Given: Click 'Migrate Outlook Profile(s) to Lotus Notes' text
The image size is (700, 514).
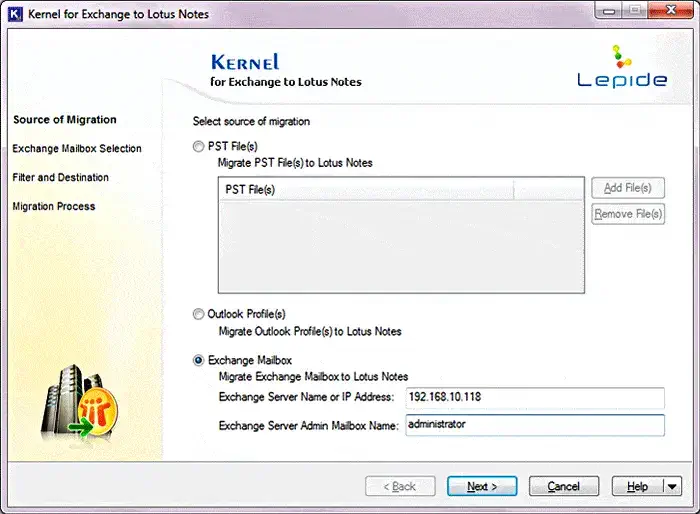Looking at the screenshot, I should (x=310, y=331).
